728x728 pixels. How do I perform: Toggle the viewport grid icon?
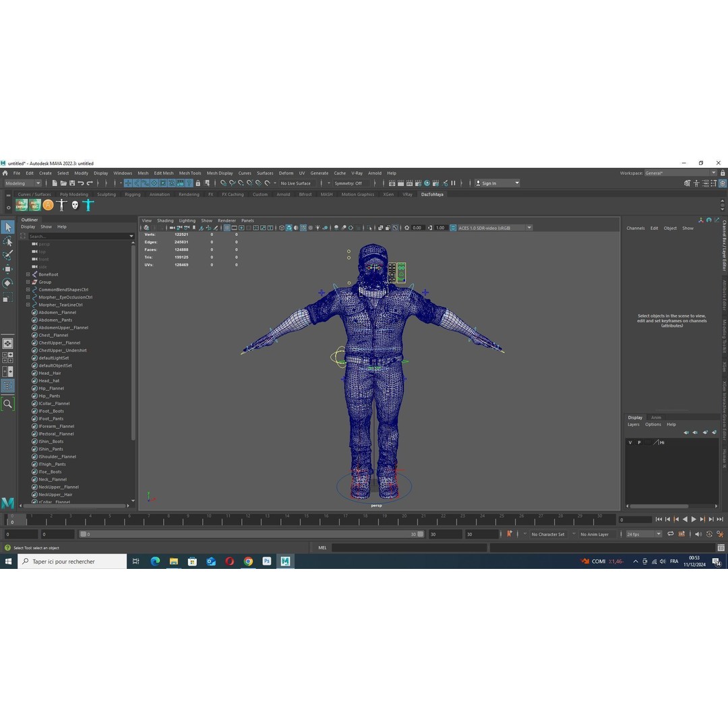pyautogui.click(x=227, y=228)
